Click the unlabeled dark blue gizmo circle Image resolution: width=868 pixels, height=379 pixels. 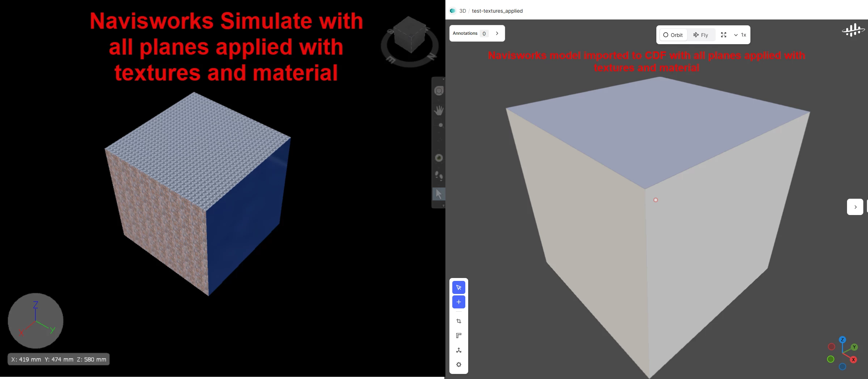842,367
